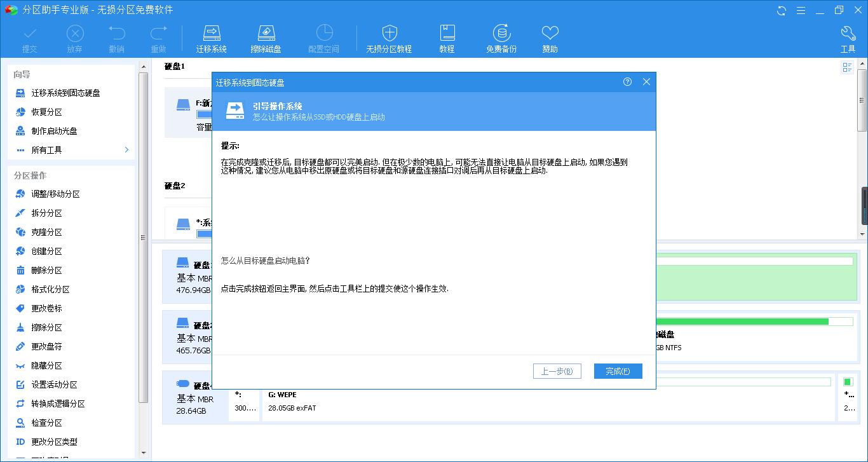Open the 教程 tutorial icon
The height and width of the screenshot is (462, 868).
pos(447,37)
